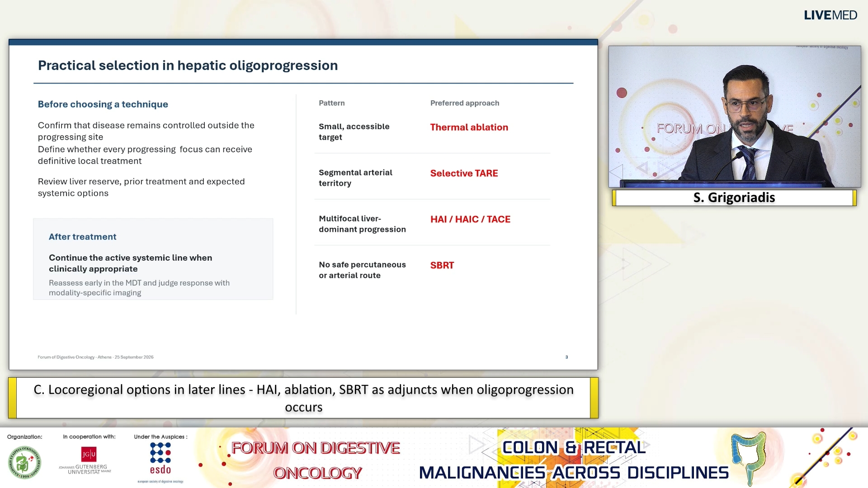Click the colon illustration icon
Screen dimensions: 868x488
click(x=748, y=458)
